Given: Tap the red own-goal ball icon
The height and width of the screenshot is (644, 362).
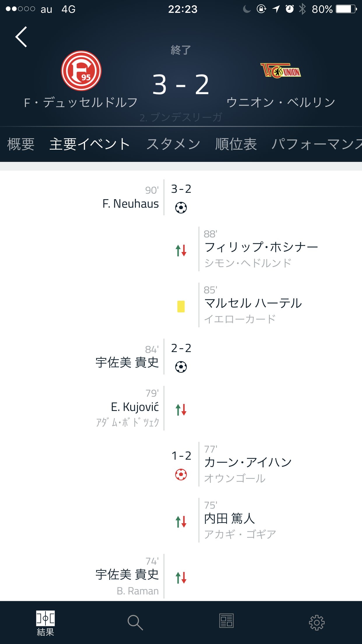Looking at the screenshot, I should (181, 475).
